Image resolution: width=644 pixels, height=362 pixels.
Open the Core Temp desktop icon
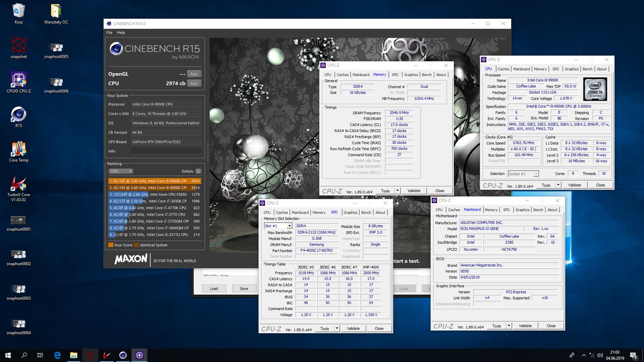click(x=19, y=150)
